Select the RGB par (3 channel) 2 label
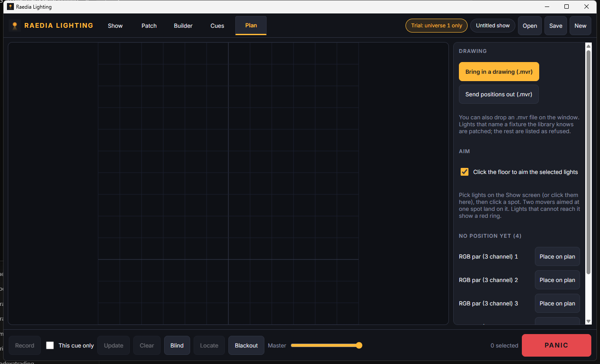600x364 pixels. [x=488, y=280]
